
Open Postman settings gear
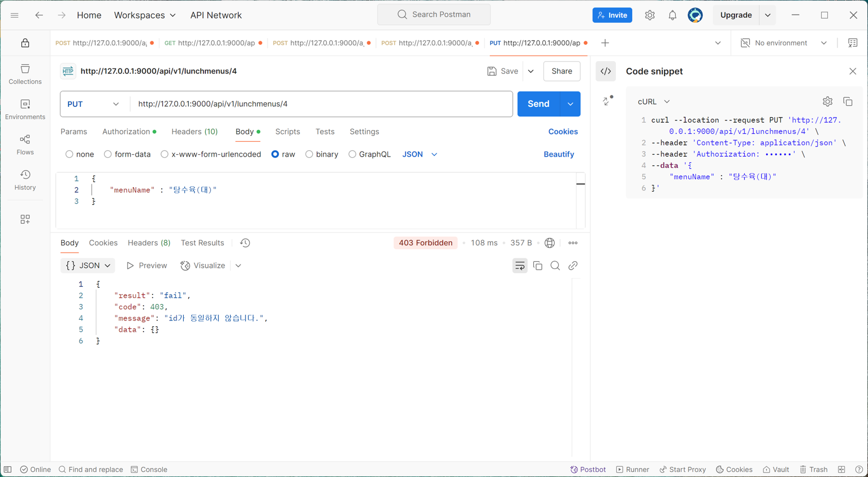[650, 15]
